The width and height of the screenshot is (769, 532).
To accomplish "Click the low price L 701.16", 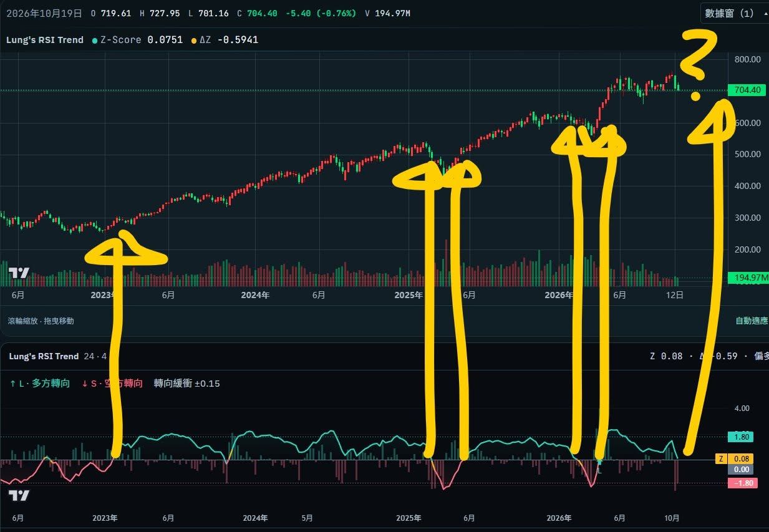I will (x=208, y=12).
